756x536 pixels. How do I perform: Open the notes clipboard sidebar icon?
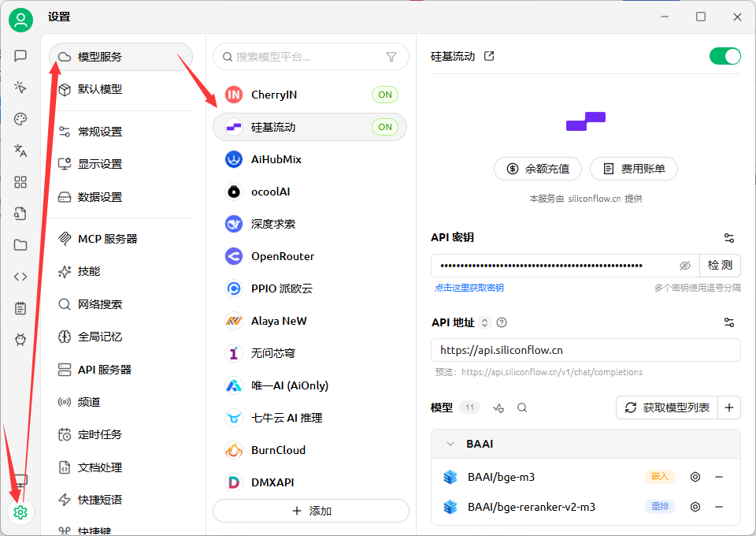(20, 308)
